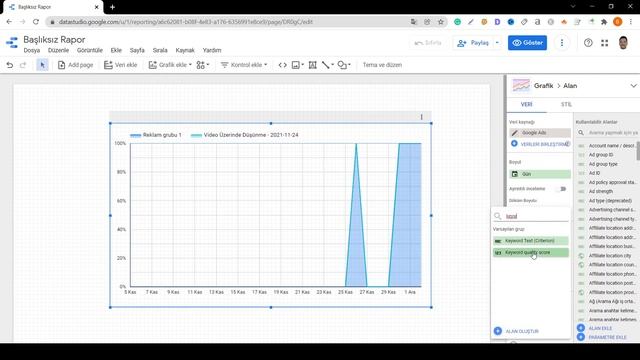Open the Sayfa menu

(137, 50)
